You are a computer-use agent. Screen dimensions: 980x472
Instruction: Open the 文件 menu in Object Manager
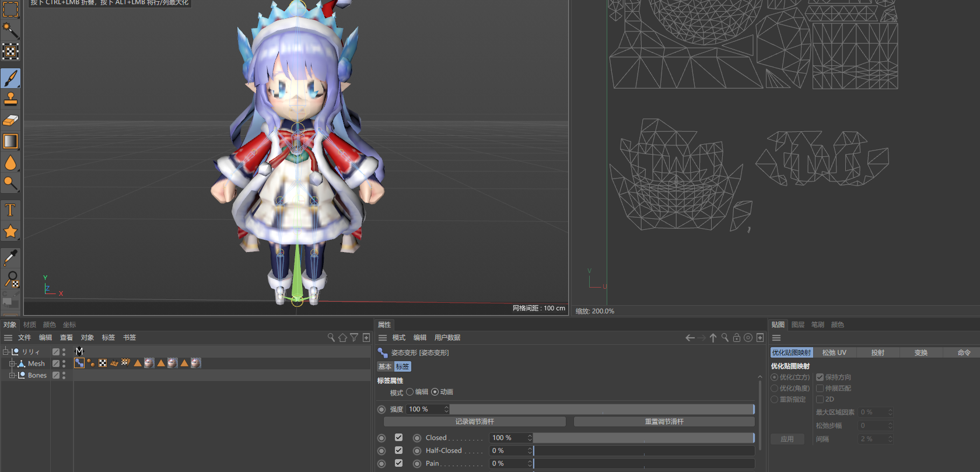(x=24, y=337)
